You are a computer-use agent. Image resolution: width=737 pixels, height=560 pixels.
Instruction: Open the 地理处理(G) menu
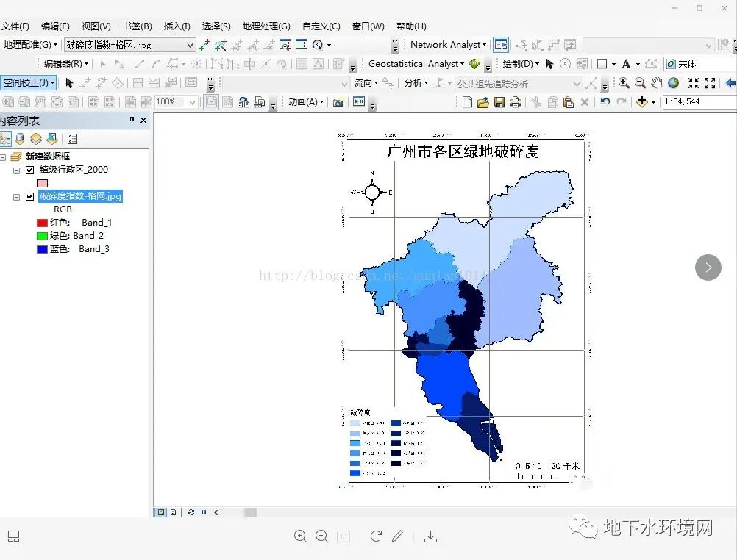(x=266, y=26)
